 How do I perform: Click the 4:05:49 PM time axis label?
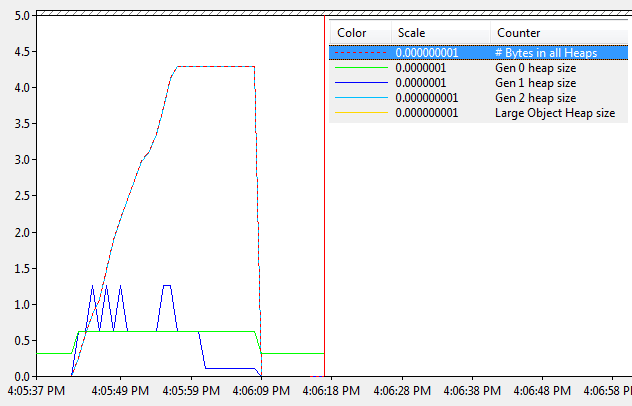[x=119, y=391]
